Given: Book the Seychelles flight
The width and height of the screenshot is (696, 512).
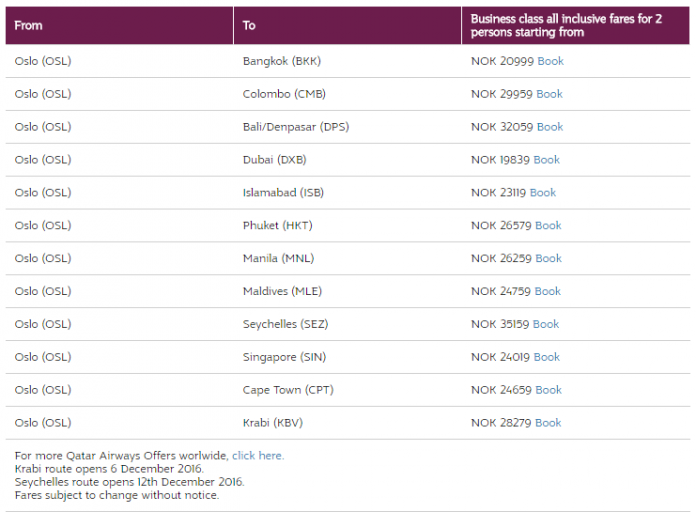Looking at the screenshot, I should point(546,324).
